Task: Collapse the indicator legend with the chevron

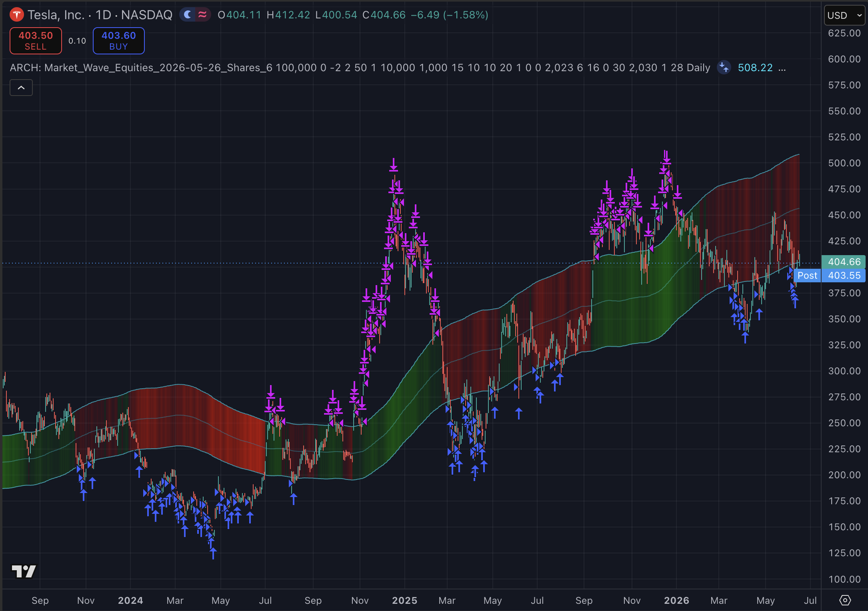Action: pyautogui.click(x=21, y=88)
